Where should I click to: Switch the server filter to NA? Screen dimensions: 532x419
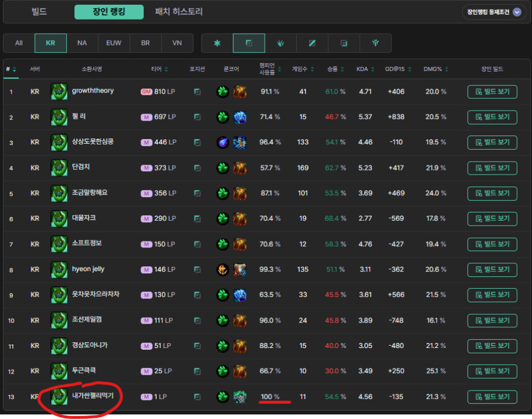click(x=82, y=43)
